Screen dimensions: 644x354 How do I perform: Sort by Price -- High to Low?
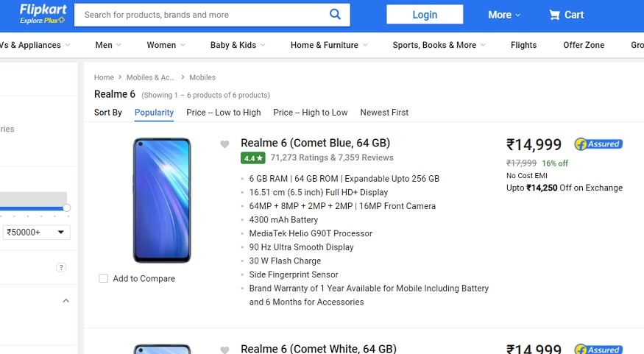pyautogui.click(x=311, y=113)
